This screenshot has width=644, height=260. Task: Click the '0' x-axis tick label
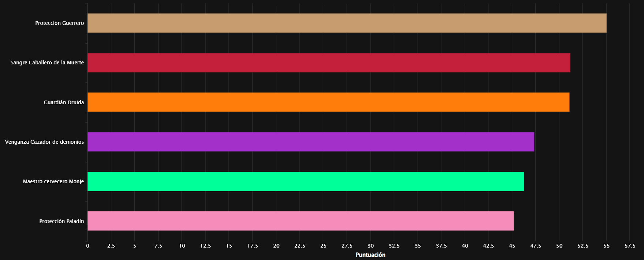(88, 246)
